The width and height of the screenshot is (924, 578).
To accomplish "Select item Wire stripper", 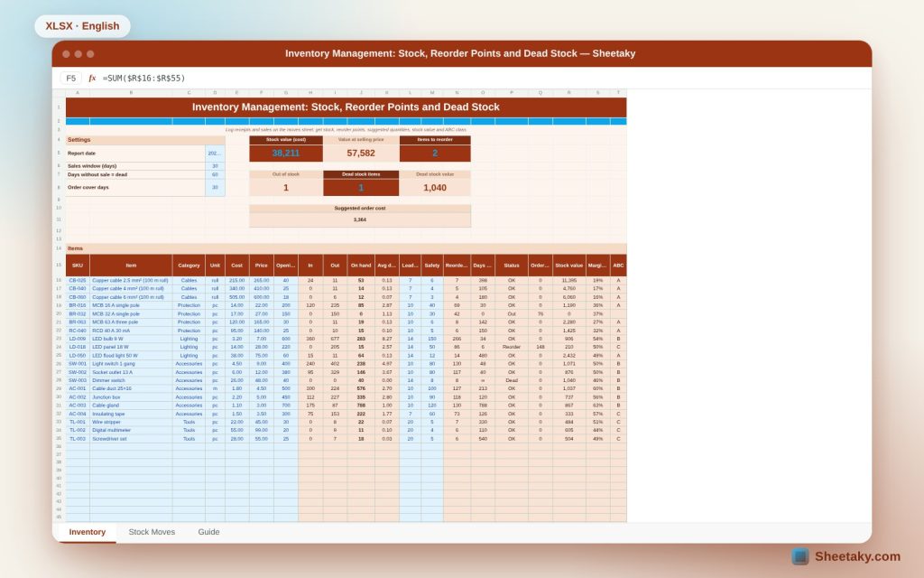I will pyautogui.click(x=131, y=423).
